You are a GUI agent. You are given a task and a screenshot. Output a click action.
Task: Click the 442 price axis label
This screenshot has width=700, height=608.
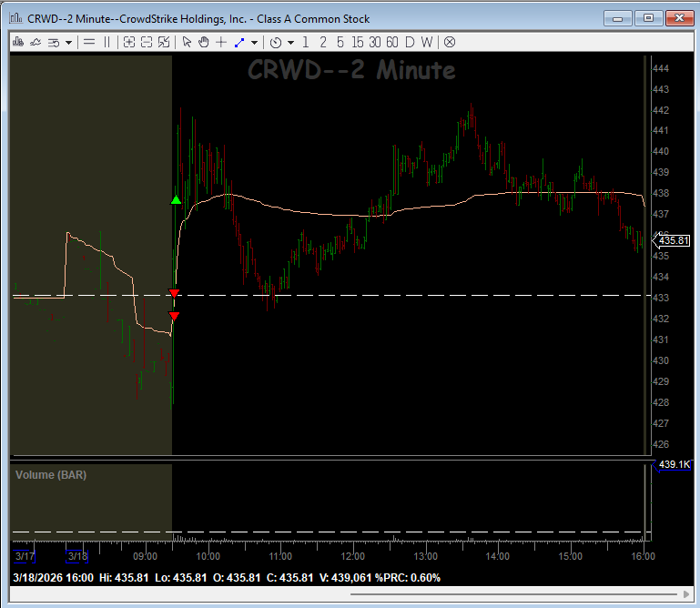(661, 110)
